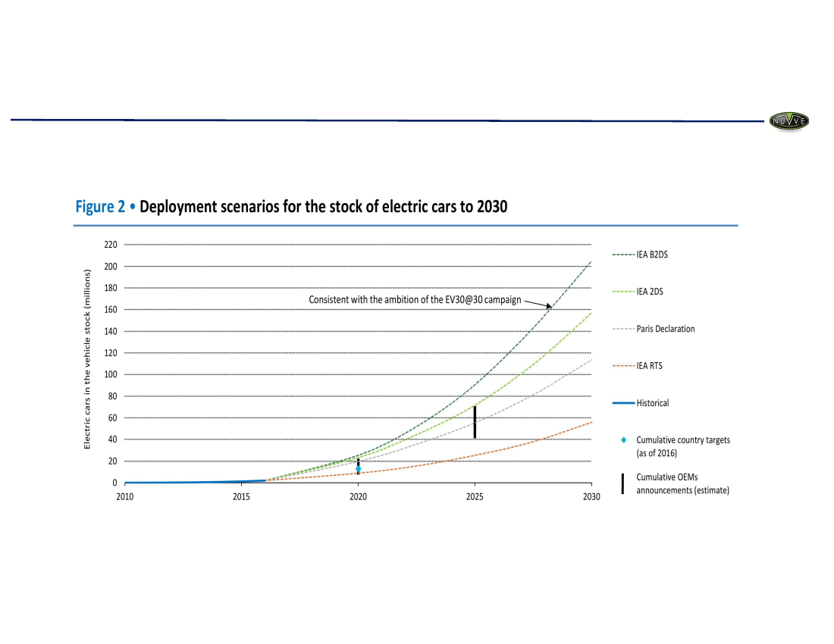Screen dimensions: 834x644
Task: Click the blue Historical legend line sample
Action: tap(623, 403)
